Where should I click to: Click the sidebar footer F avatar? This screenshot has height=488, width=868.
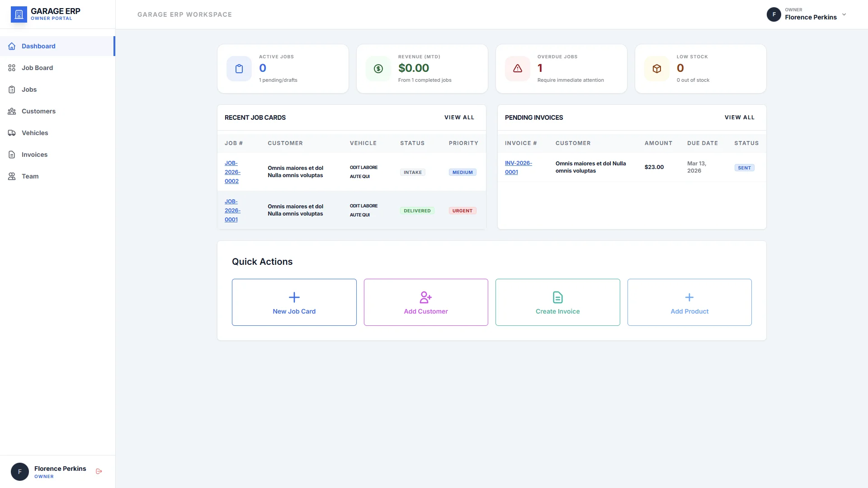pos(20,472)
